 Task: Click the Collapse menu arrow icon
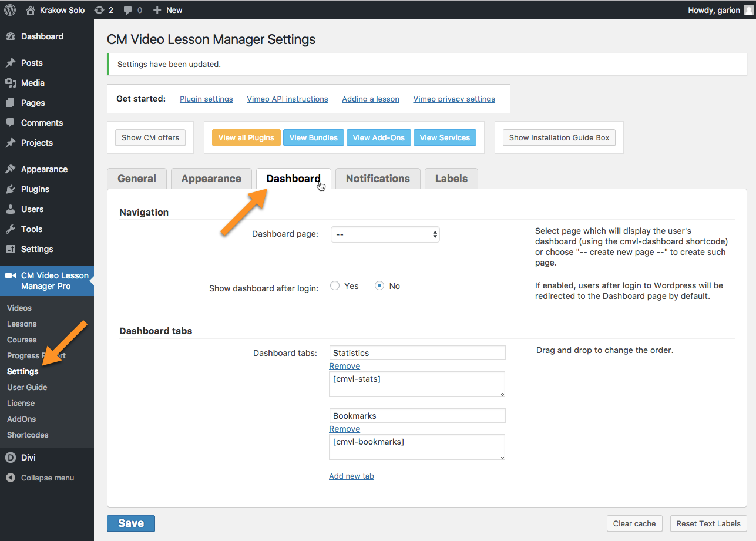pos(11,478)
